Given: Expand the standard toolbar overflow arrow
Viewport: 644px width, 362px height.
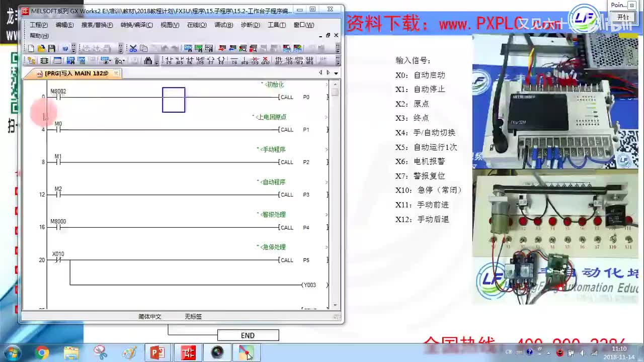Looking at the screenshot, I should coord(73,48).
